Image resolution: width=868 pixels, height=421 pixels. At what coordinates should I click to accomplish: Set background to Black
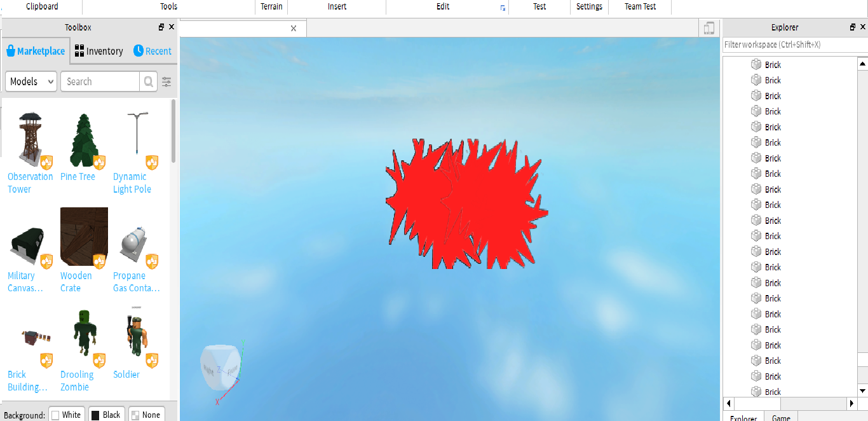click(x=105, y=415)
